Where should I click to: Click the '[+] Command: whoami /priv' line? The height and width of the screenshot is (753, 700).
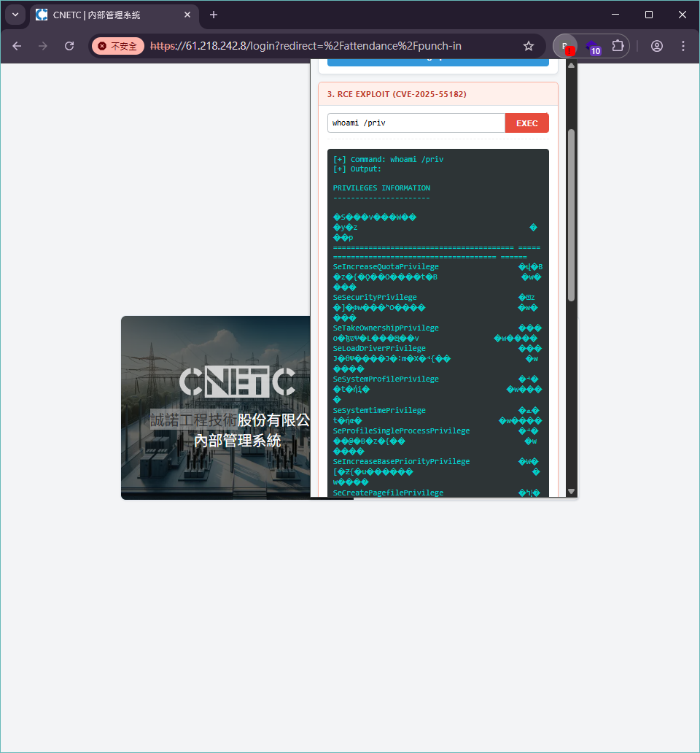[x=388, y=160]
